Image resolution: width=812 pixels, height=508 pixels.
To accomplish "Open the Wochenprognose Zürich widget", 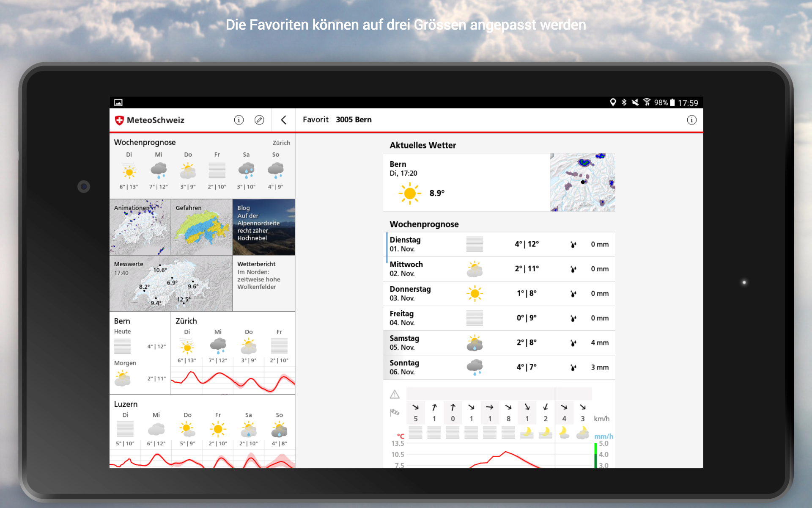I will pos(202,166).
